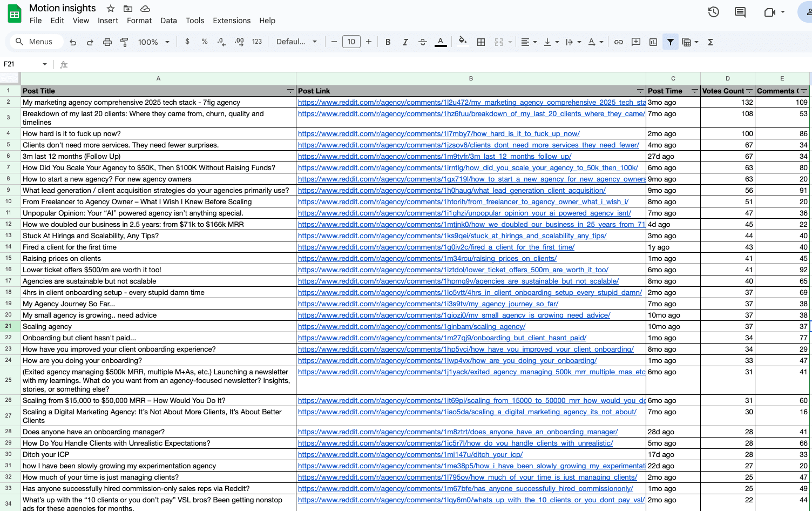The image size is (812, 511).
Task: Star the Motion insights document
Action: click(111, 9)
